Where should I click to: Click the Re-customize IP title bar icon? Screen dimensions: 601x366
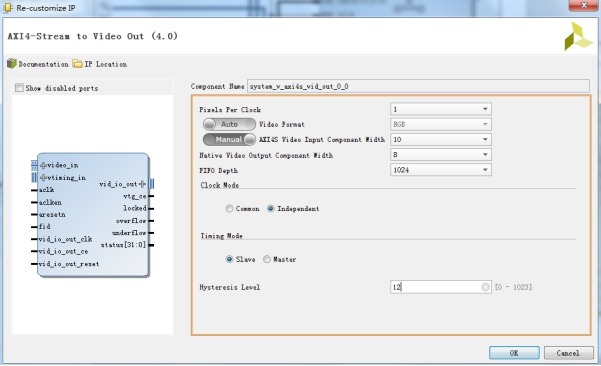[8, 8]
